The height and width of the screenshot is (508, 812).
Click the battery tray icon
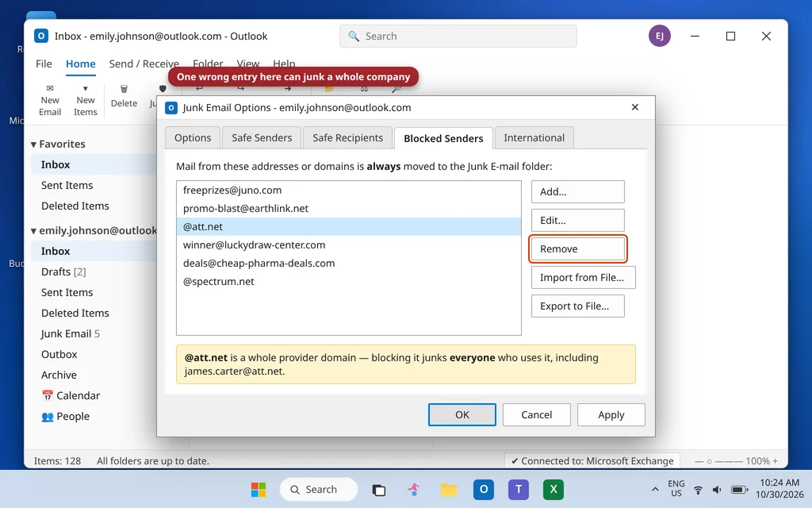[x=739, y=489]
